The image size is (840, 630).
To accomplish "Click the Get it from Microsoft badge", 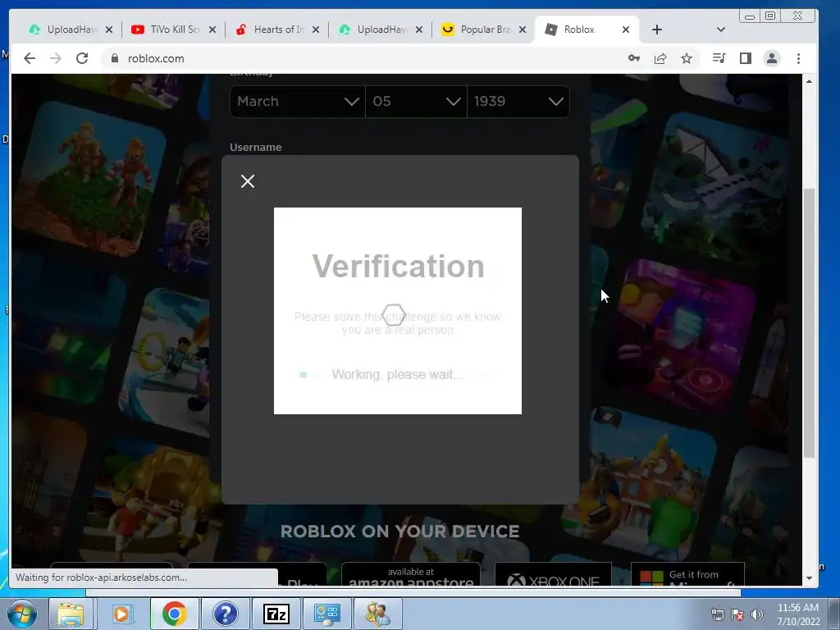I will 688,574.
